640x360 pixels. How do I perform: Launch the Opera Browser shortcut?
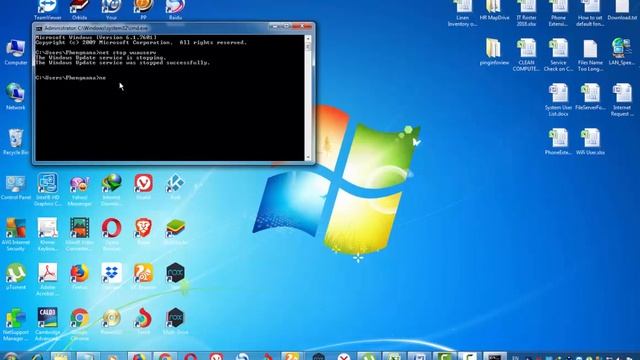point(111,233)
